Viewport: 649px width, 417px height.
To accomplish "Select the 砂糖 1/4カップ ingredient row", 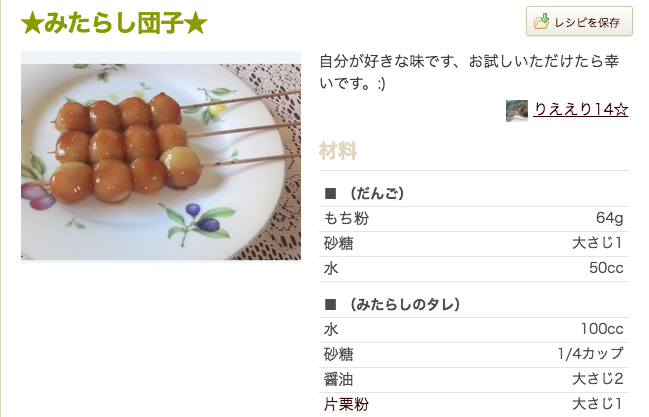I will (x=474, y=354).
